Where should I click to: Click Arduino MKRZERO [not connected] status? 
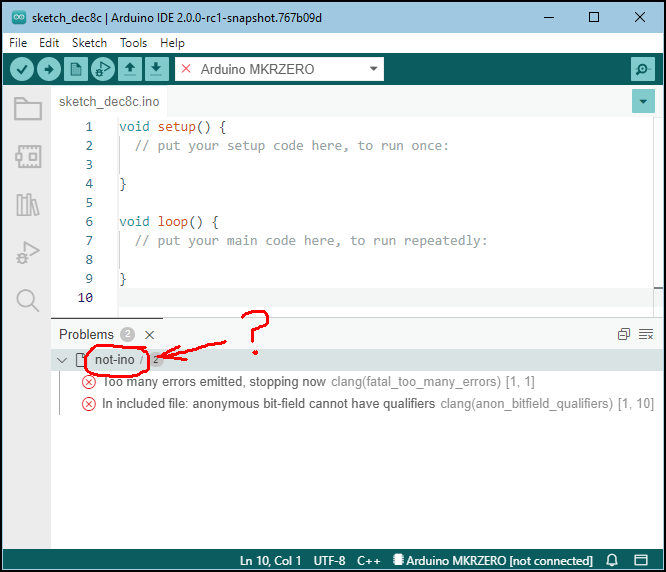[493, 561]
